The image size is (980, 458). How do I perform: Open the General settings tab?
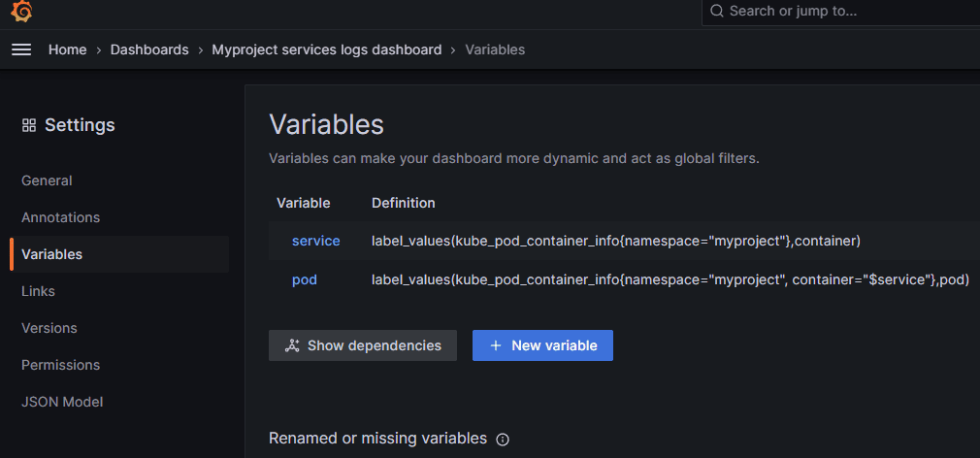[47, 180]
